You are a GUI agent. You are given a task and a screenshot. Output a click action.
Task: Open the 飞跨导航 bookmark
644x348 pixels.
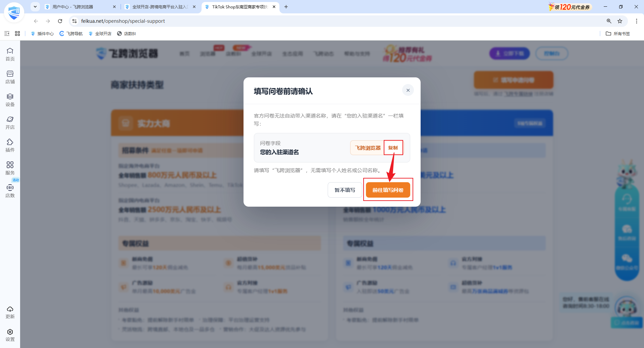[71, 33]
